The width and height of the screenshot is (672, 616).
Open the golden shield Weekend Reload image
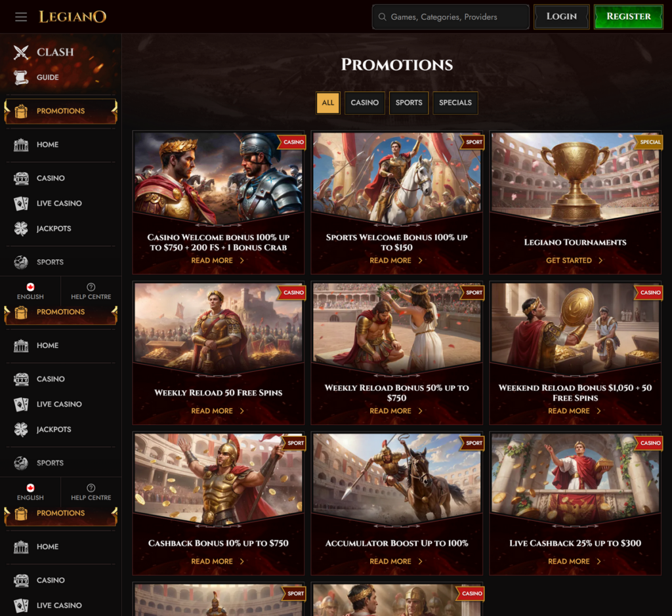click(575, 328)
